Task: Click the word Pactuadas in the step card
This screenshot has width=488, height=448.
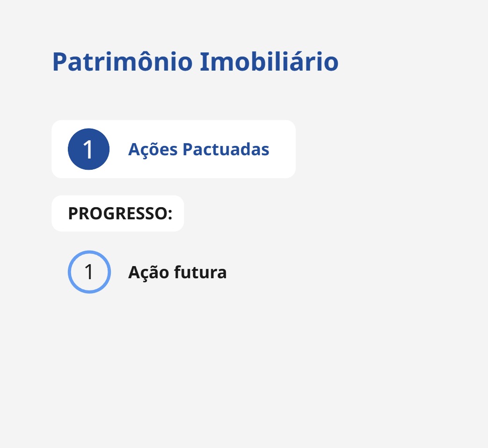Action: (x=226, y=150)
